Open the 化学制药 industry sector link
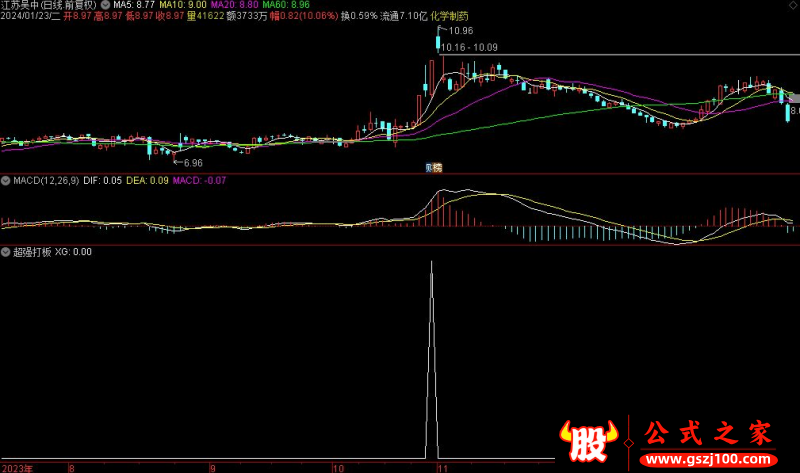This screenshot has width=800, height=473. (x=450, y=17)
